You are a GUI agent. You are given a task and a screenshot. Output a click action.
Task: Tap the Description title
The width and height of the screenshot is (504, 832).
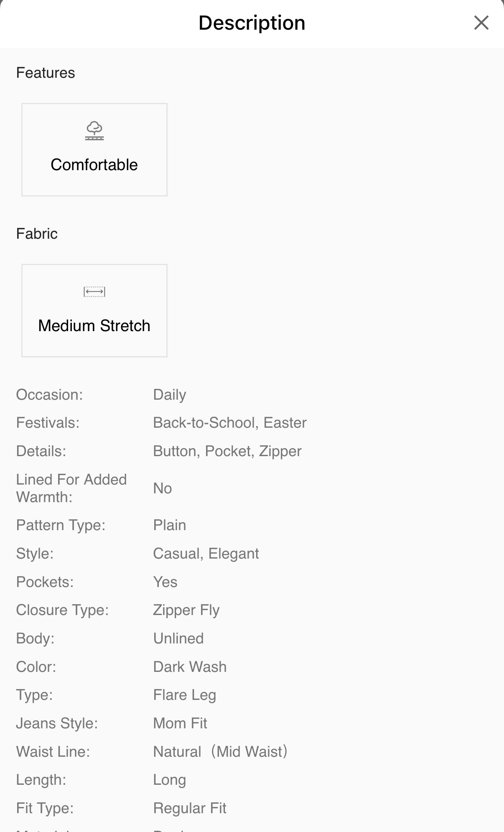pyautogui.click(x=252, y=23)
